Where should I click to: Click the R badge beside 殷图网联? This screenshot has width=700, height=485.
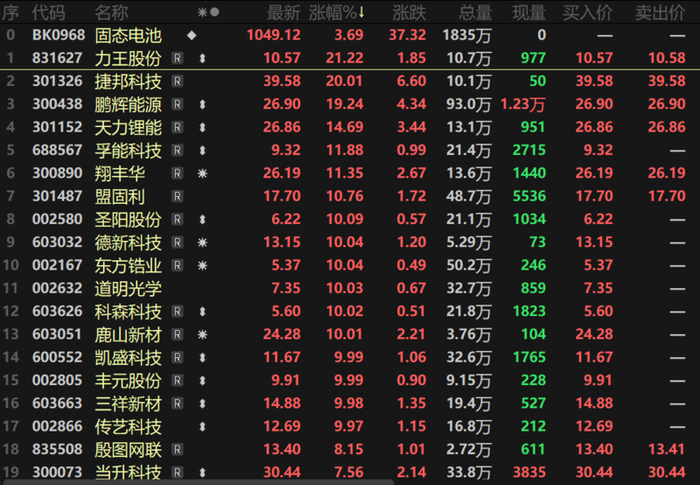tap(177, 449)
